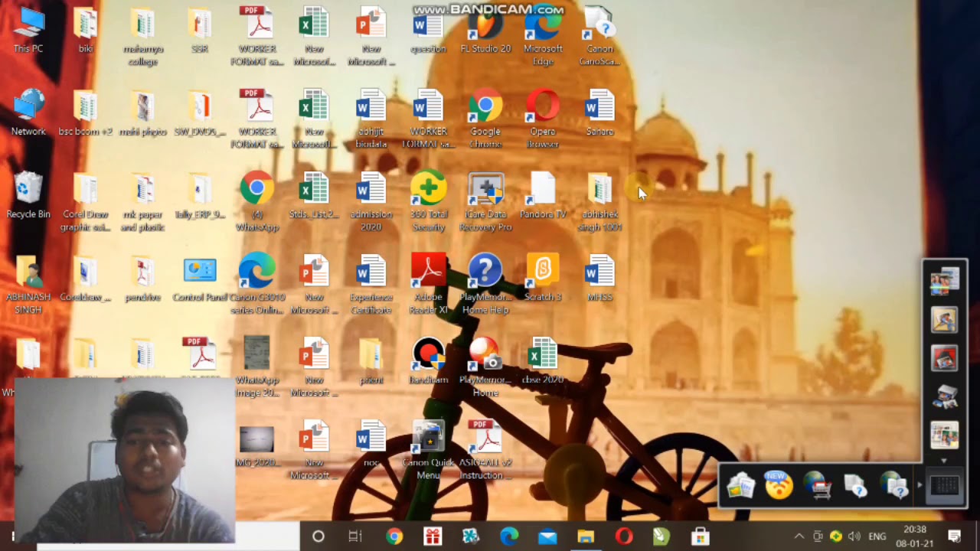Open Canon G3010 series Online shortcut

(257, 285)
